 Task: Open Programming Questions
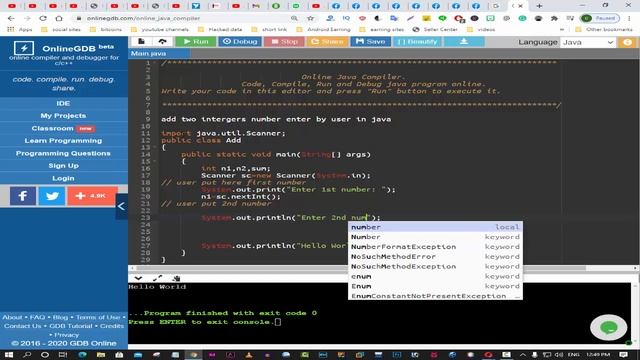click(63, 153)
